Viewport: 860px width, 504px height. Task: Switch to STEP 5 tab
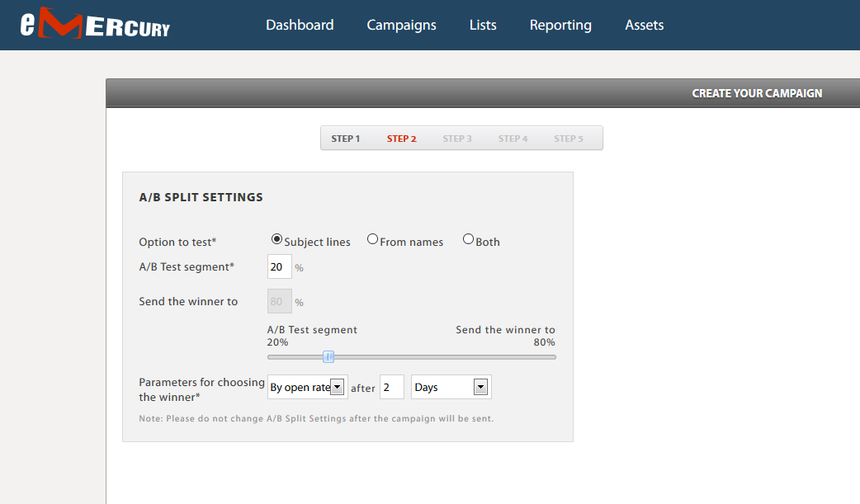pyautogui.click(x=568, y=139)
